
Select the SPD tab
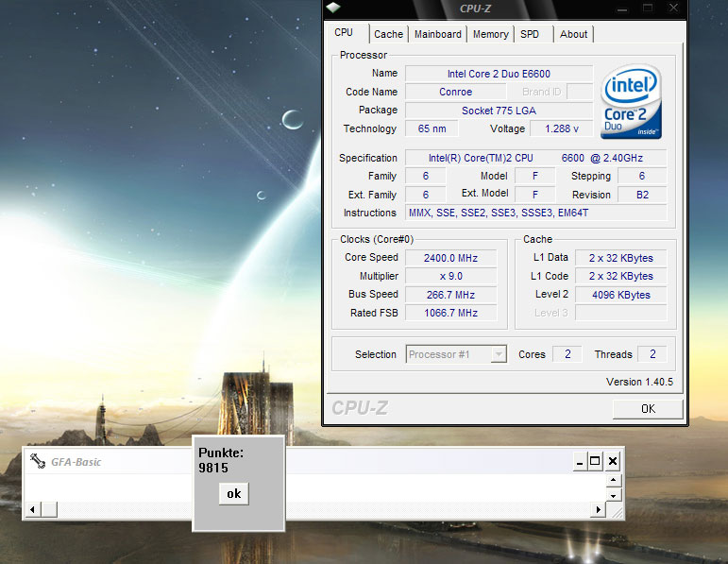[x=530, y=34]
